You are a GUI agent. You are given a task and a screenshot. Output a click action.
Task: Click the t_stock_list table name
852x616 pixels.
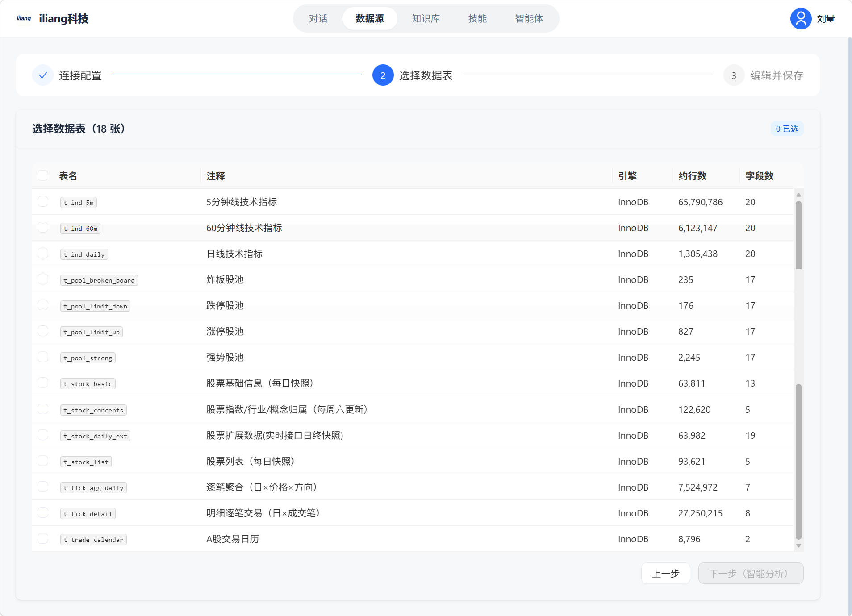click(86, 462)
